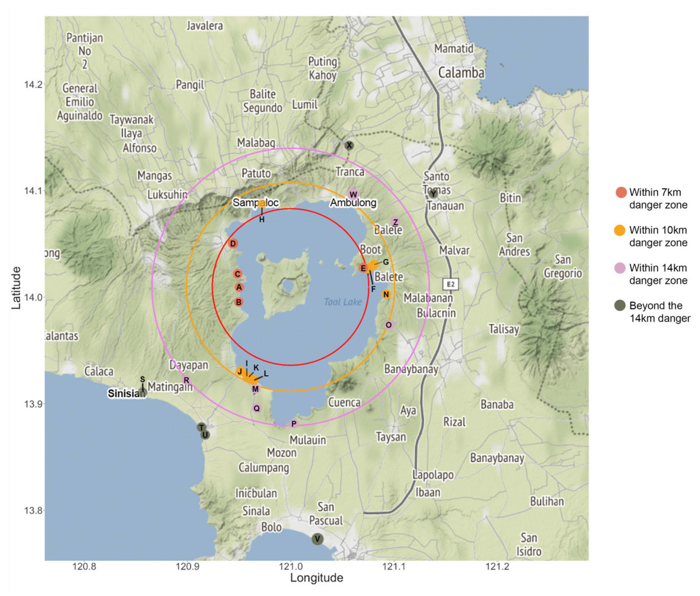Select marker O on east shore
The height and width of the screenshot is (596, 700).
tap(388, 325)
